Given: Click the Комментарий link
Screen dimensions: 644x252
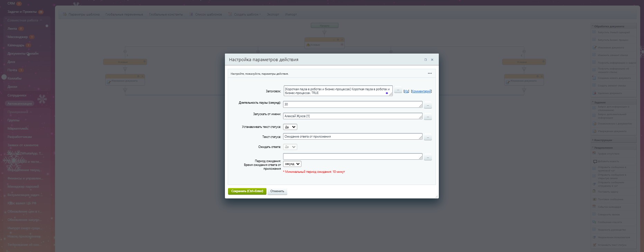Looking at the screenshot, I should pyautogui.click(x=421, y=91).
